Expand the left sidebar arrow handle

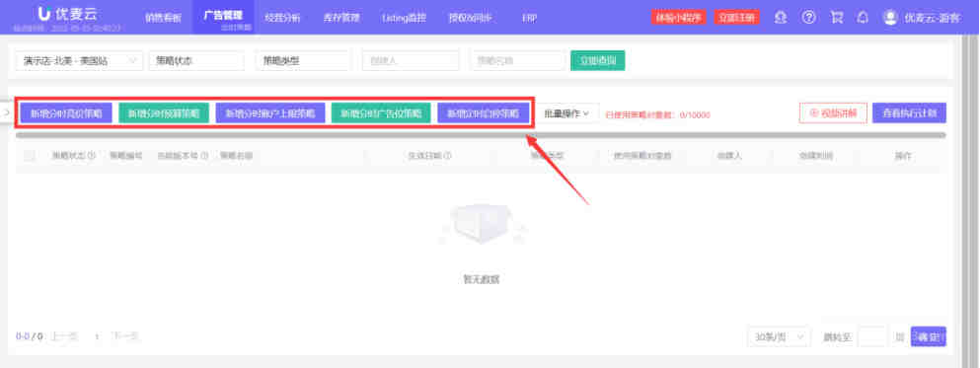click(6, 111)
